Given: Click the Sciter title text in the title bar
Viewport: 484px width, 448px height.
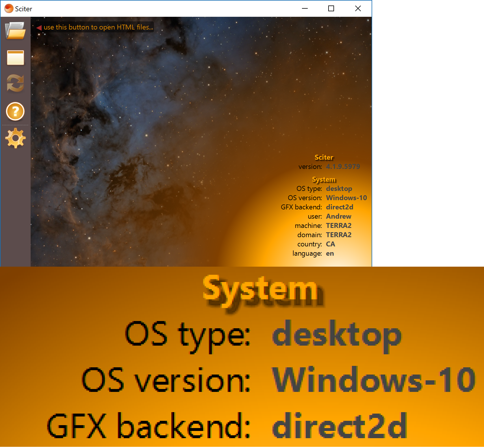Looking at the screenshot, I should [x=23, y=9].
